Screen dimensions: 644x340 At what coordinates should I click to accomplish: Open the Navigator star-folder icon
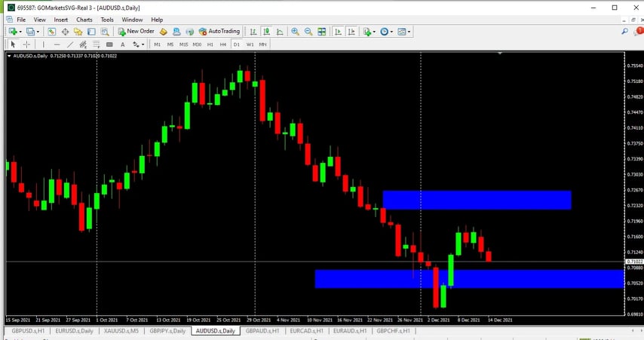78,32
